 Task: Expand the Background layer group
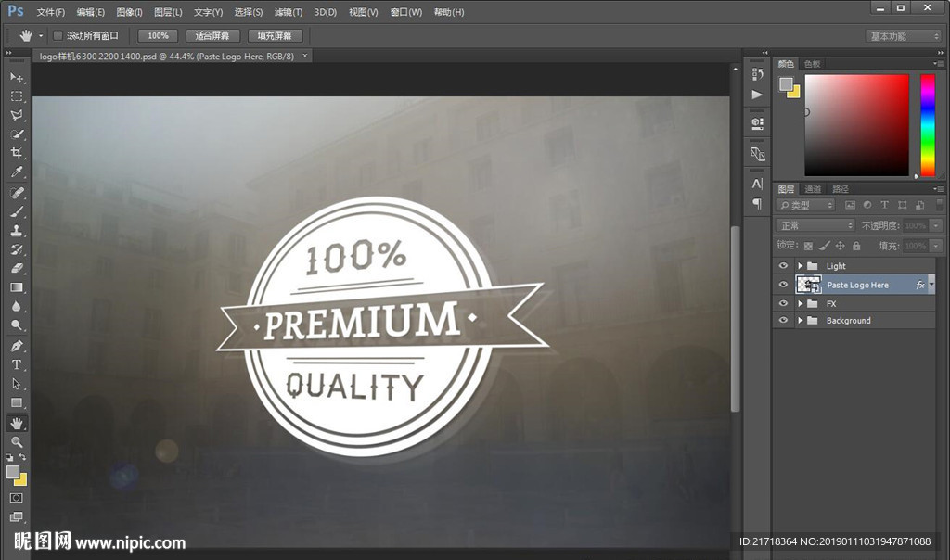[800, 320]
